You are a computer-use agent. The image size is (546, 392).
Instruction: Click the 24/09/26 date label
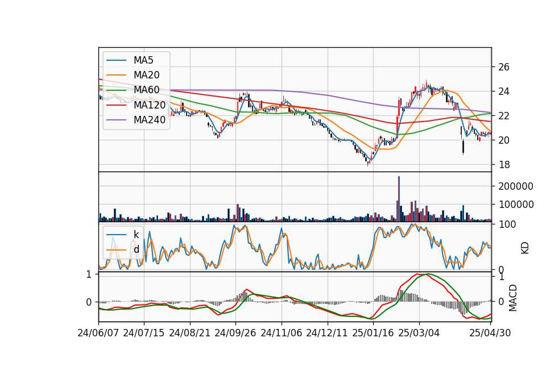[x=235, y=333]
